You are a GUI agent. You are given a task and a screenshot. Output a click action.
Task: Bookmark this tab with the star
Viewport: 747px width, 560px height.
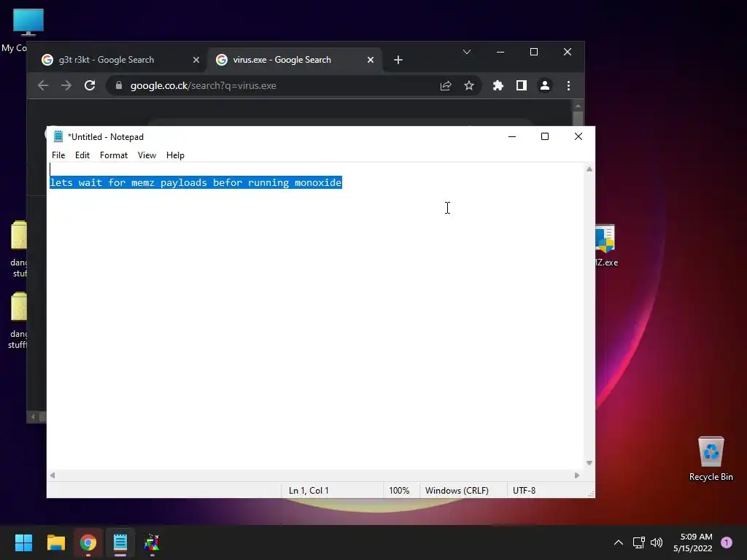pos(469,86)
